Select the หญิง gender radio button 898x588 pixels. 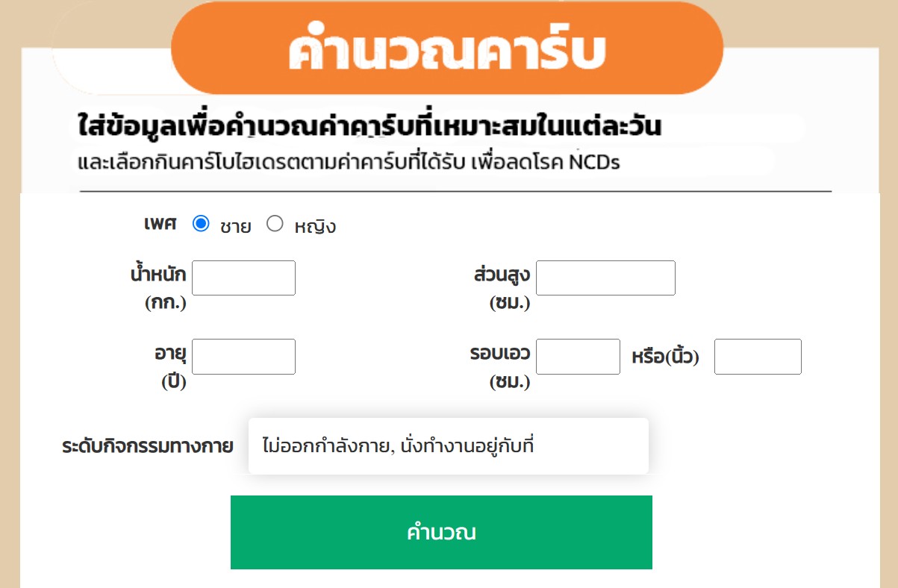click(275, 224)
